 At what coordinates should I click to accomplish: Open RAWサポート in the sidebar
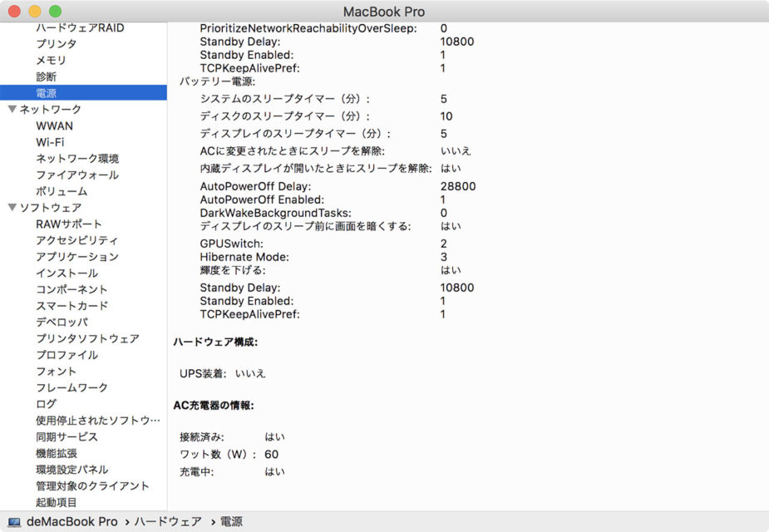(69, 224)
